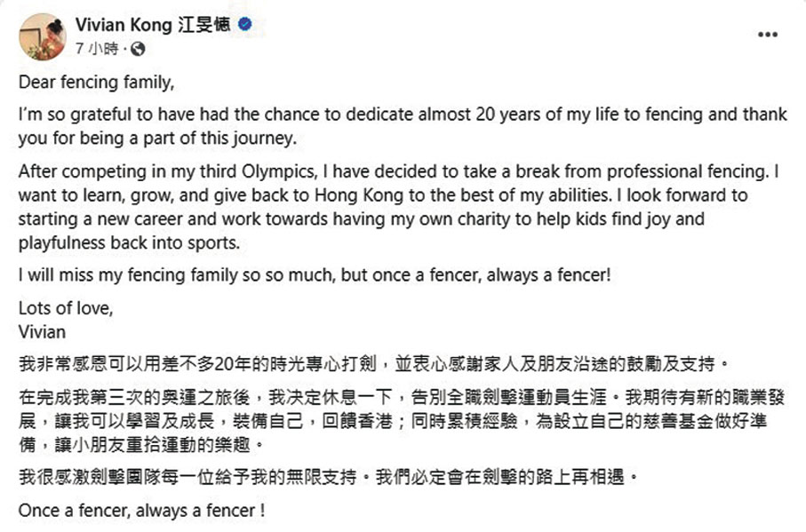Click the 'Vivian' signature below 'Lots of love'
This screenshot has width=806, height=532.
(42, 331)
